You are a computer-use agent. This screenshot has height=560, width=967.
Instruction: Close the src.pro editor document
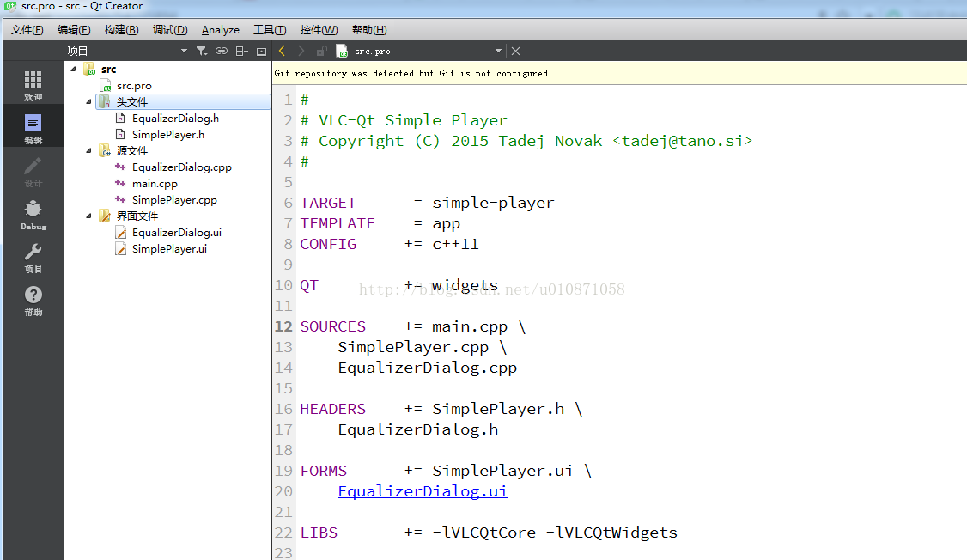point(515,52)
